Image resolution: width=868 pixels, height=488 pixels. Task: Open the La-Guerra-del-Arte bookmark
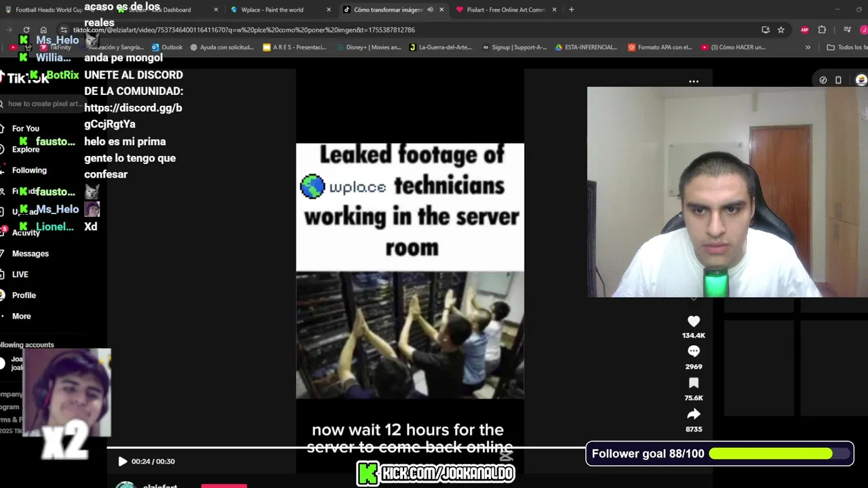point(441,47)
